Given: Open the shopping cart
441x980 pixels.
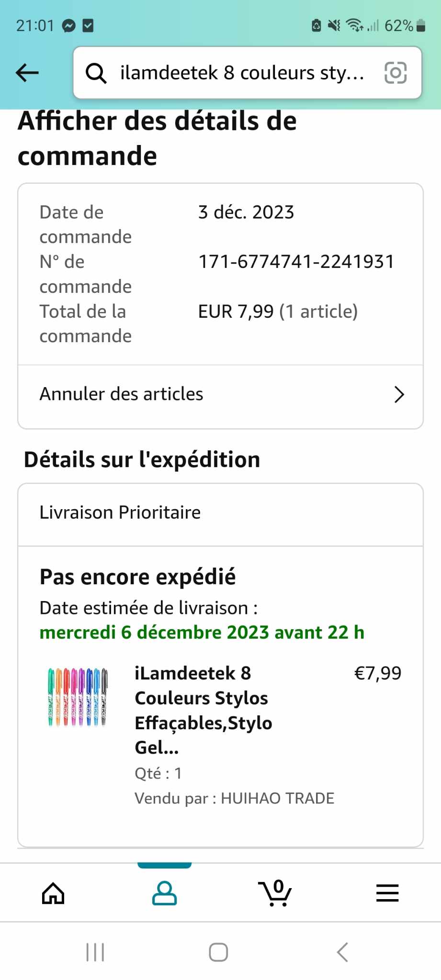Looking at the screenshot, I should coord(275,893).
